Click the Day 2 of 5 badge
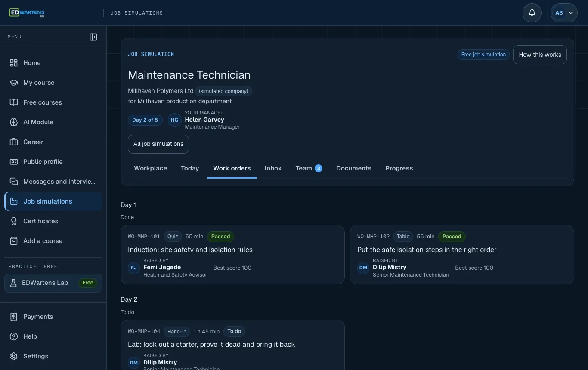The height and width of the screenshot is (370, 588). click(x=145, y=120)
